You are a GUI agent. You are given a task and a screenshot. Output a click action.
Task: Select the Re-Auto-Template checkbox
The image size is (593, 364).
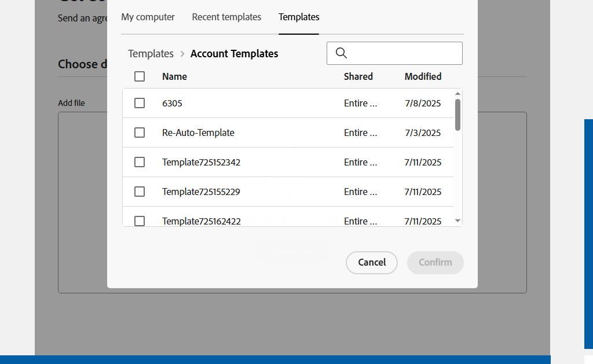click(x=140, y=133)
